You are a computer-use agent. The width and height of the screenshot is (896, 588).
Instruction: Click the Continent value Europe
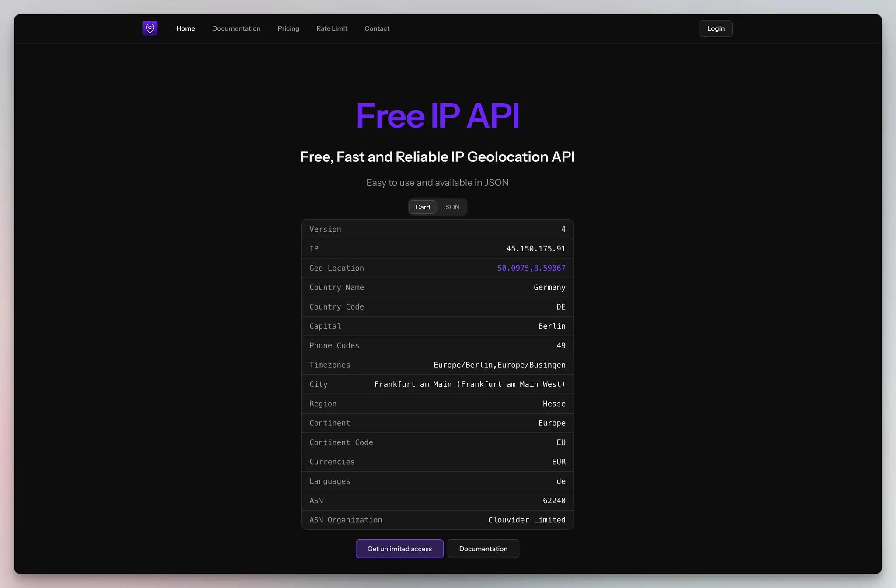tap(552, 423)
